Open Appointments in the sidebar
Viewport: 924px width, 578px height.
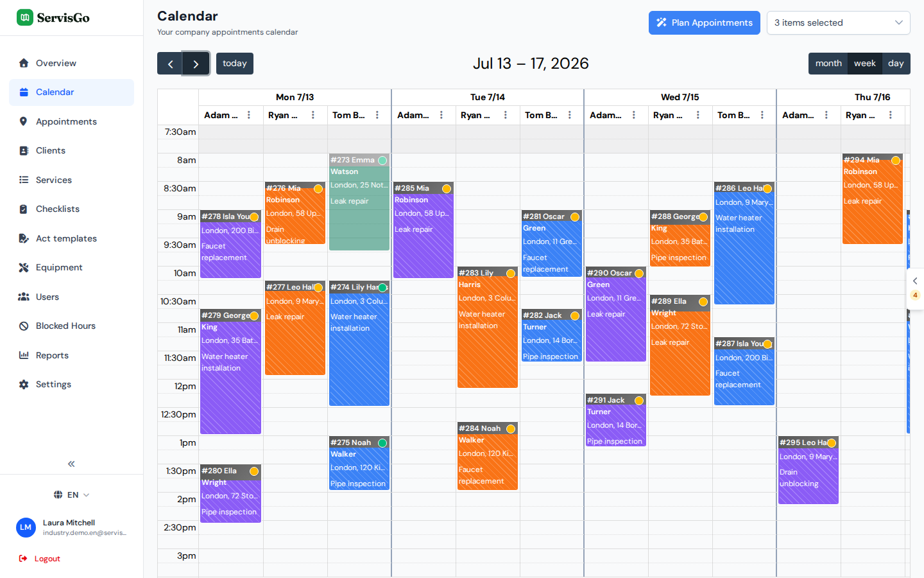tap(71, 121)
